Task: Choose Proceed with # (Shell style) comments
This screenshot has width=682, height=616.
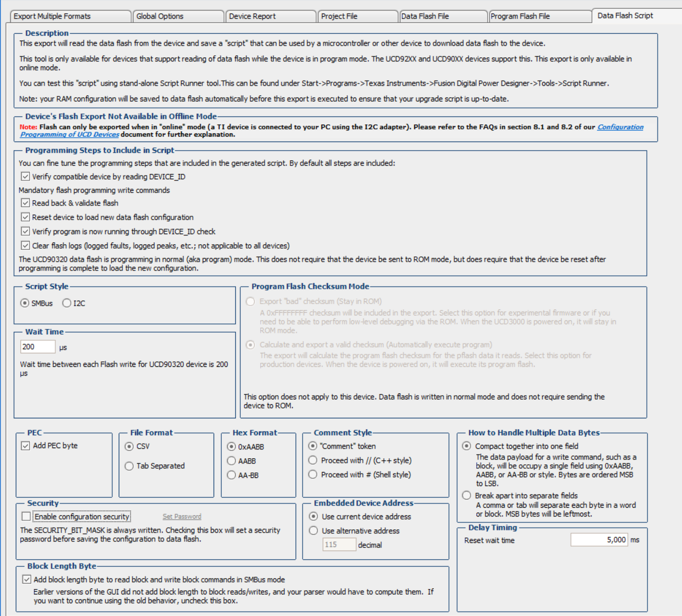Action: pos(313,475)
